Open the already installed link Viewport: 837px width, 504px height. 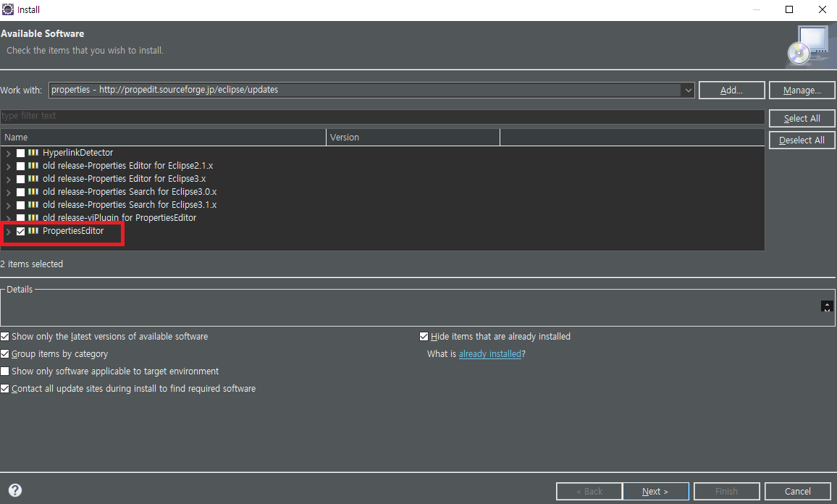tap(489, 354)
